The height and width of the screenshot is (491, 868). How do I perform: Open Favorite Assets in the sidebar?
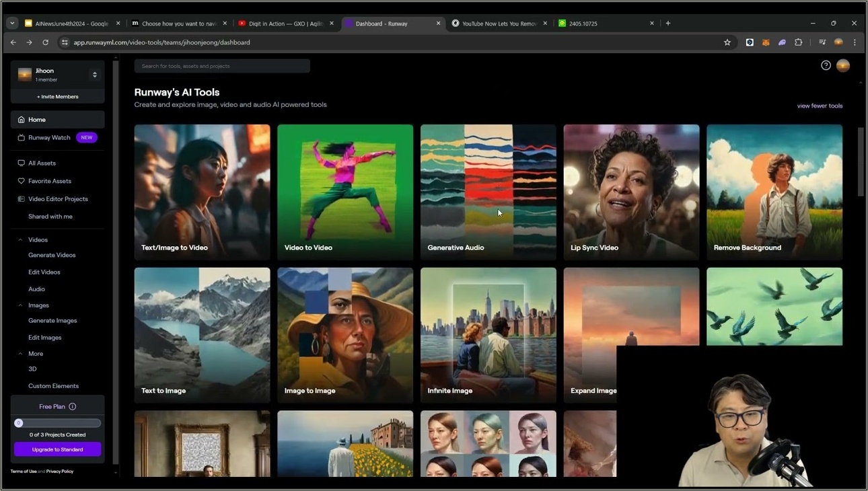tap(49, 181)
